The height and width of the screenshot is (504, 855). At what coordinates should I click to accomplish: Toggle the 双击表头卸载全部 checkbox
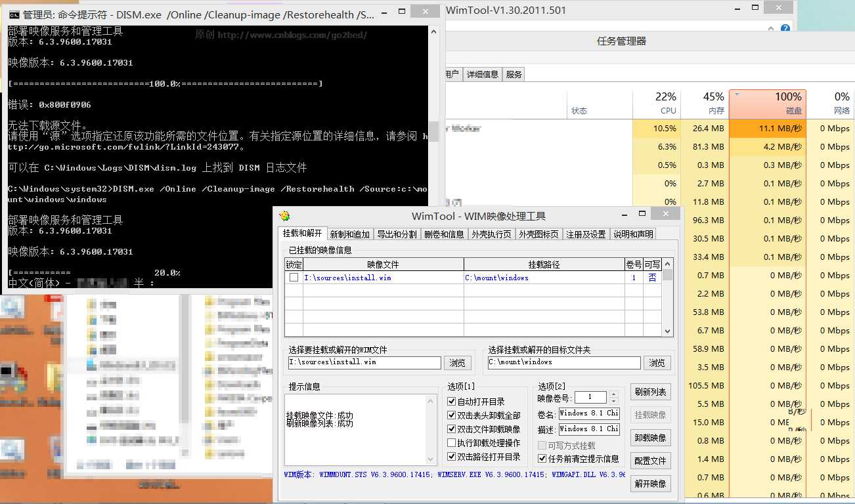[x=452, y=415]
